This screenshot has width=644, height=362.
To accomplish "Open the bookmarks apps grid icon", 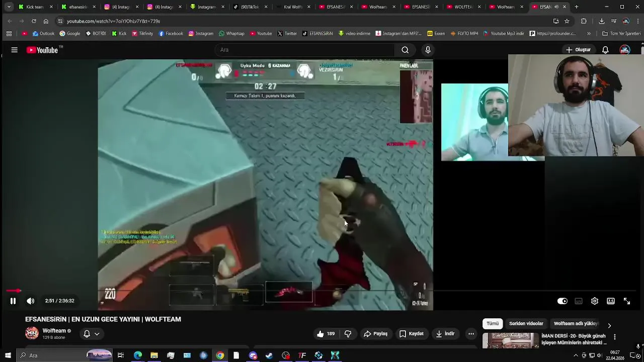I will click(9, 34).
